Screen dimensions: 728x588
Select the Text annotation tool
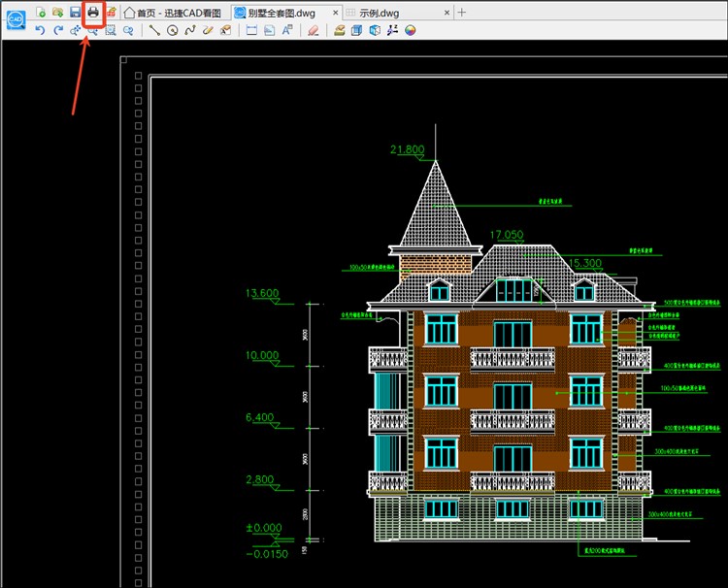click(x=287, y=31)
